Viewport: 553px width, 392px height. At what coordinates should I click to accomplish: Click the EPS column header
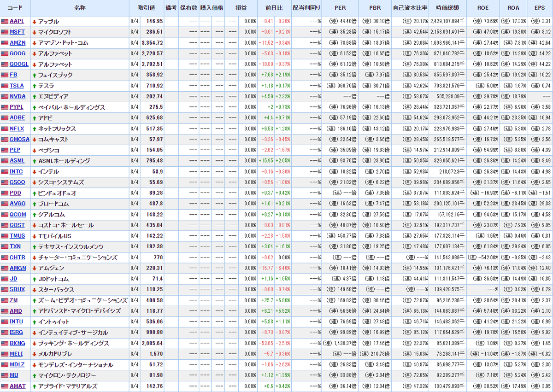[540, 8]
